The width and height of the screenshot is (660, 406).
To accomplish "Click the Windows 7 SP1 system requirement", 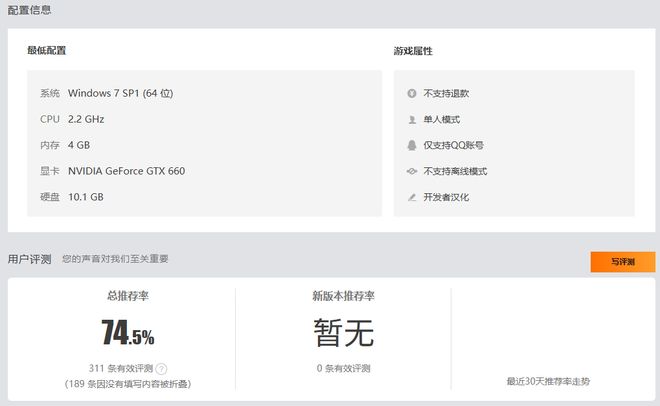I will [120, 93].
